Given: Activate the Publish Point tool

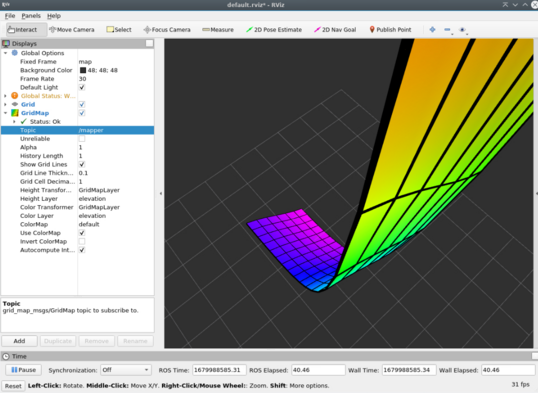Looking at the screenshot, I should (x=390, y=30).
